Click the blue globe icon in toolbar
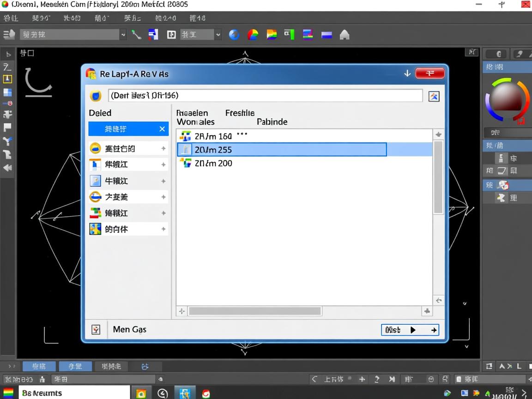The width and height of the screenshot is (532, 399). 234,35
